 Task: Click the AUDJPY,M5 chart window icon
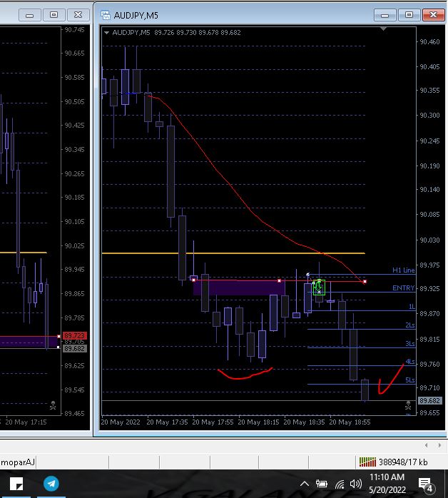pyautogui.click(x=106, y=15)
